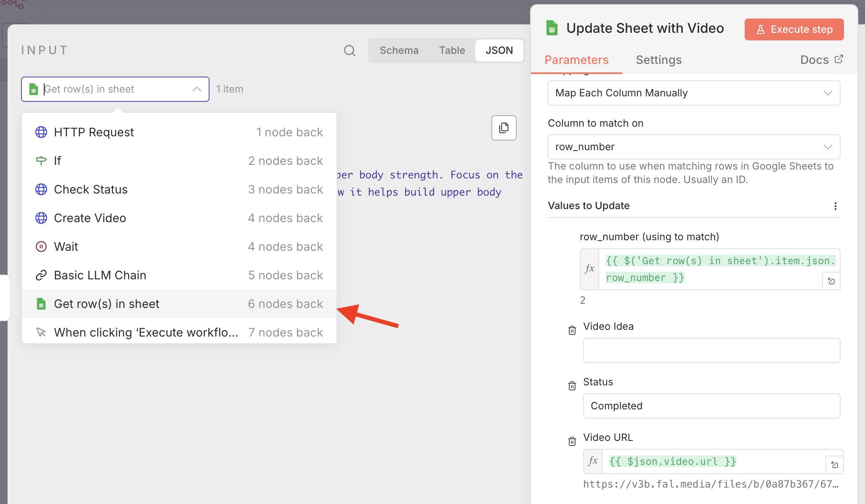The width and height of the screenshot is (865, 504).
Task: Click the Wait node pause icon
Action: (41, 246)
